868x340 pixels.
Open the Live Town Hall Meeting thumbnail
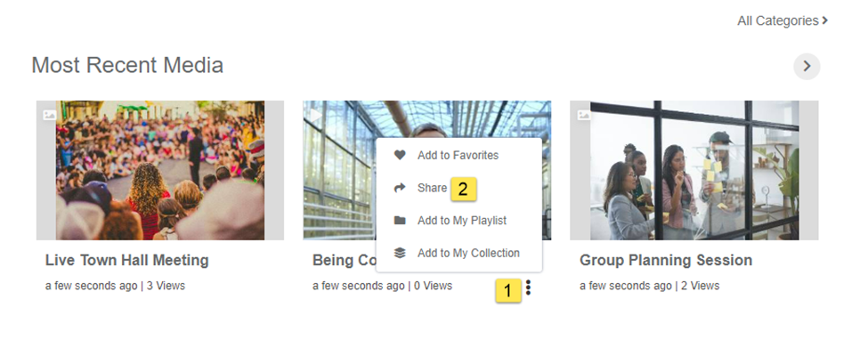pos(160,170)
